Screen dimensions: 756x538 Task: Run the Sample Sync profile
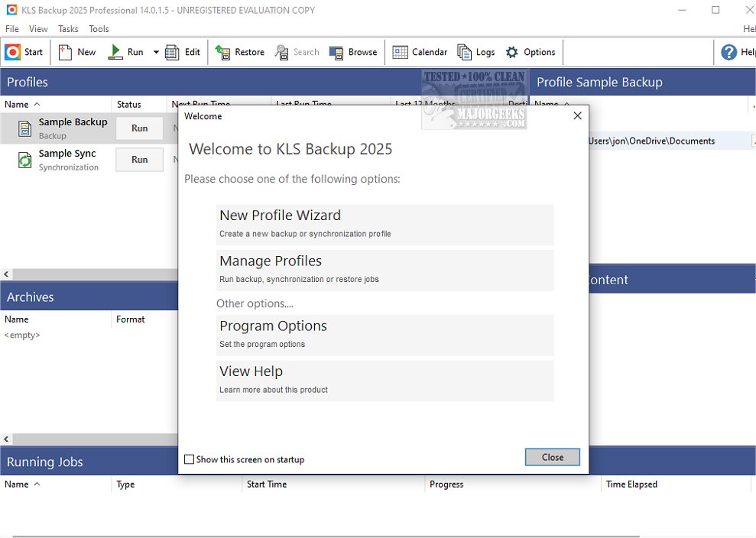tap(139, 160)
